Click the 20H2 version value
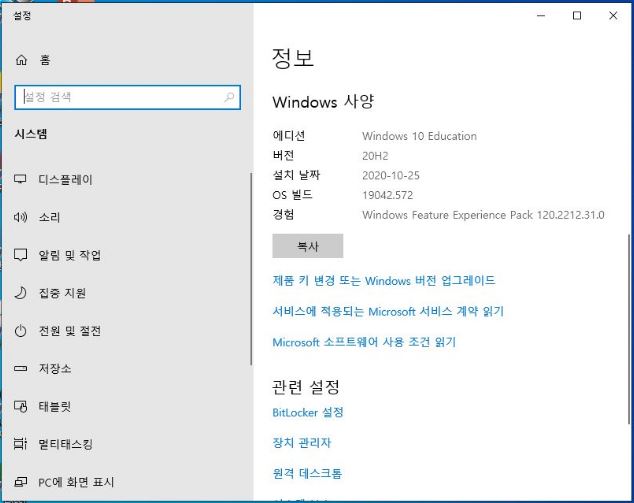634x503 pixels. coord(375,156)
